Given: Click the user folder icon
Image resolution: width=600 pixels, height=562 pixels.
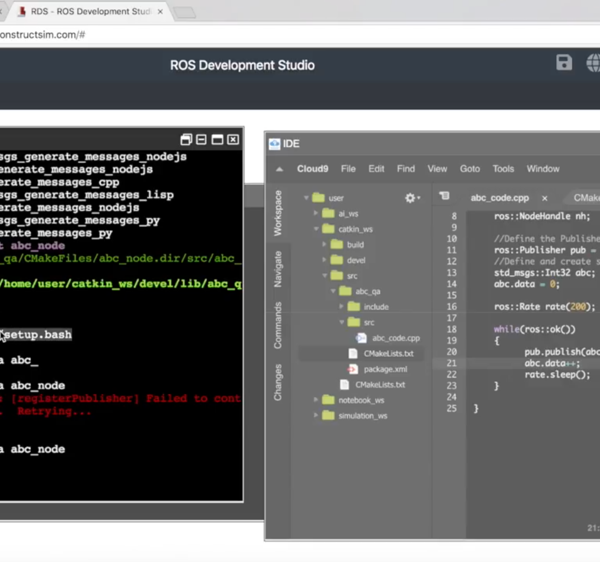Looking at the screenshot, I should (x=318, y=197).
